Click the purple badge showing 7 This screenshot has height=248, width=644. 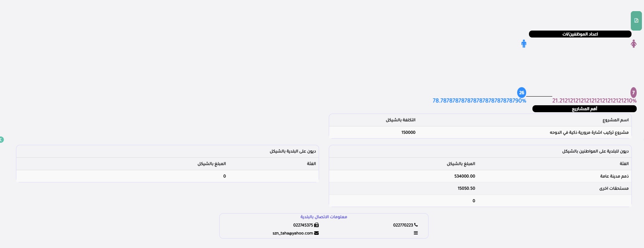tap(633, 92)
